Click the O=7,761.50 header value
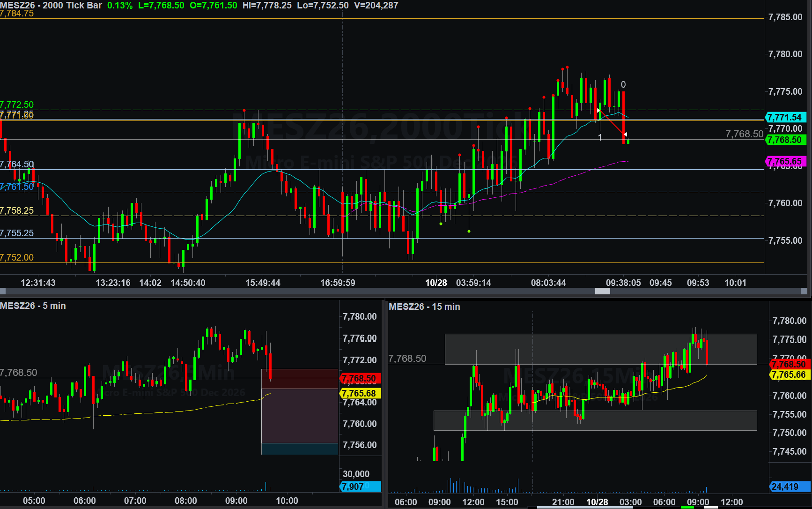The width and height of the screenshot is (812, 509). click(x=214, y=5)
